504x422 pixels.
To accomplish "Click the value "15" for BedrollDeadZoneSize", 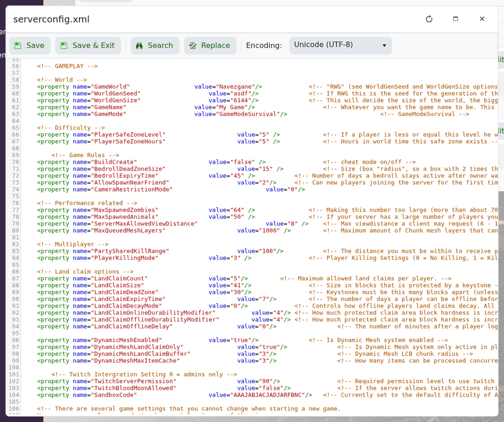I will [x=266, y=169].
